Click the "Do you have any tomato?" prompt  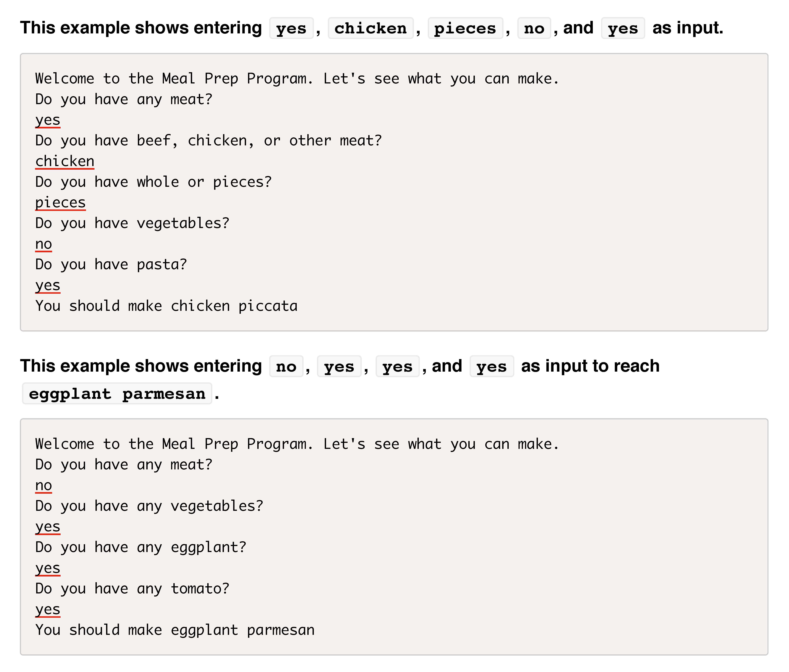(x=132, y=589)
